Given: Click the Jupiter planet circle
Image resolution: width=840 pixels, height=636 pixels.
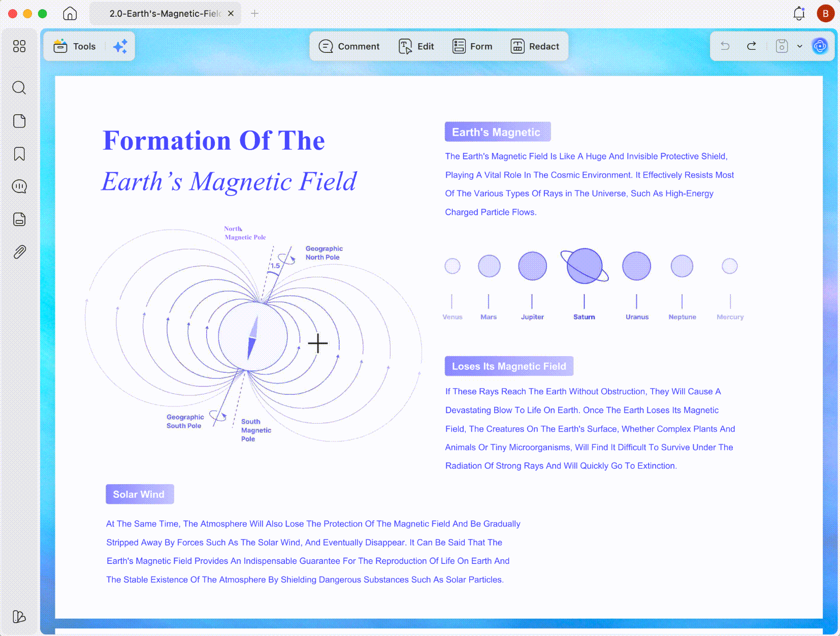Looking at the screenshot, I should 533,266.
